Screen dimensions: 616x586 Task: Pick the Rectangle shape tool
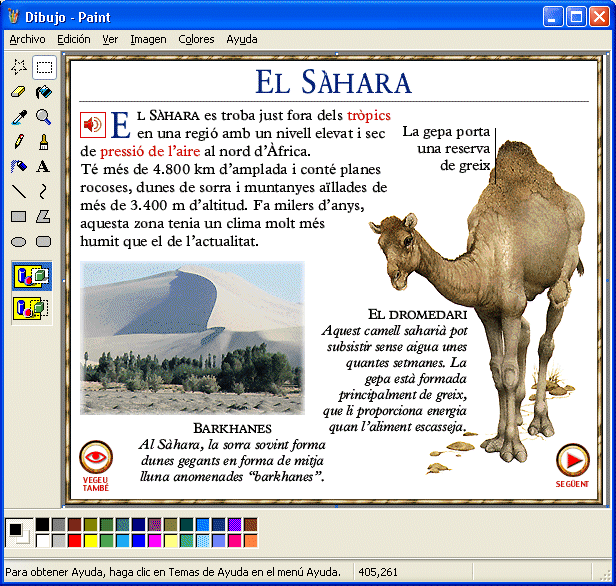point(19,216)
